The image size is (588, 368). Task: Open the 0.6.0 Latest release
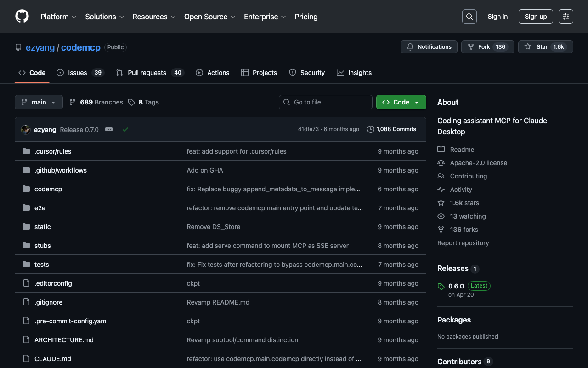456,286
